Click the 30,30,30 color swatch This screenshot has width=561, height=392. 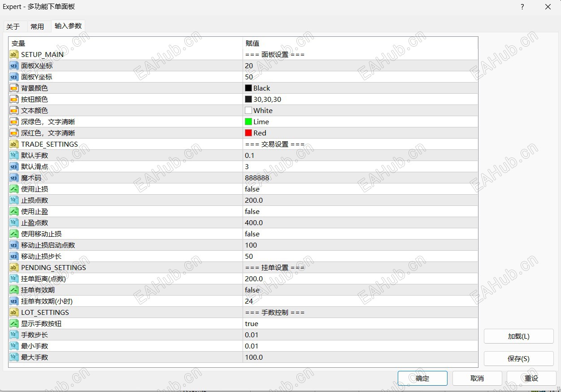point(248,99)
